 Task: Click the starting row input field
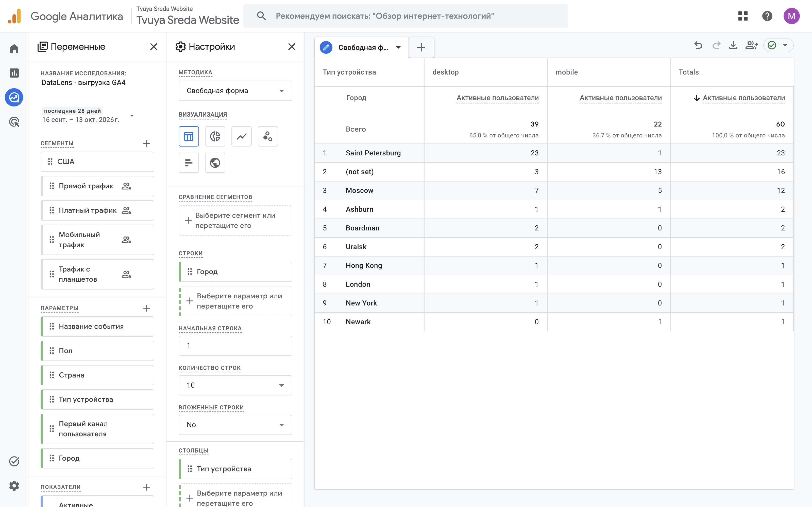(x=235, y=346)
